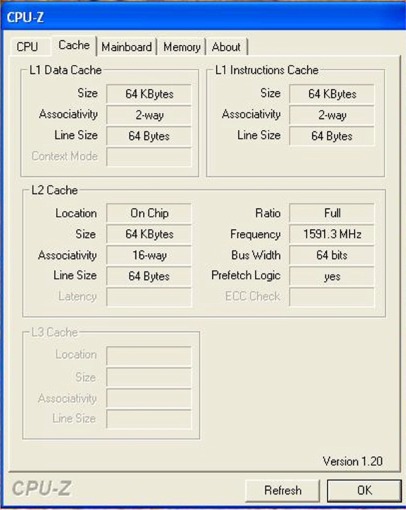406x510 pixels.
Task: Click the L2 Cache Size value
Action: pyautogui.click(x=149, y=234)
